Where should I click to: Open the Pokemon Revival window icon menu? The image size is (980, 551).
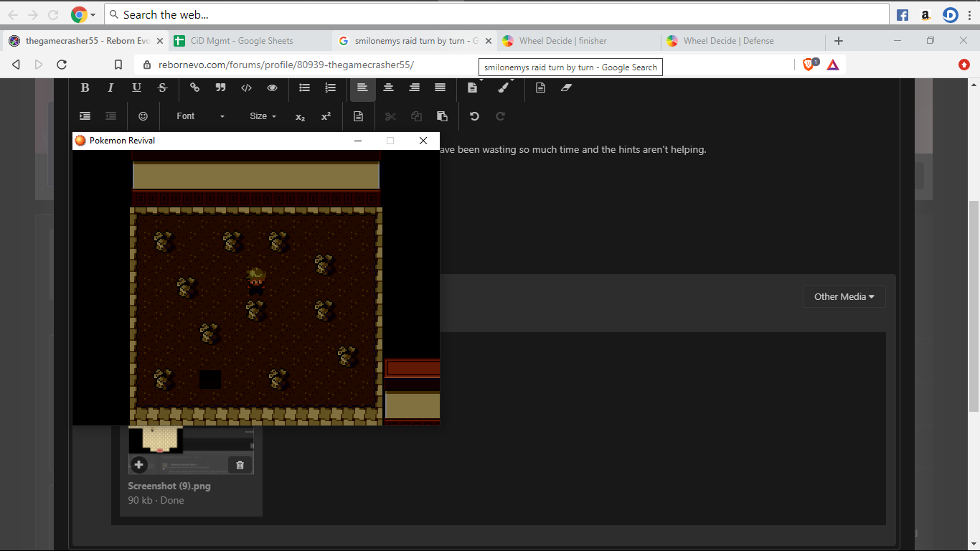[80, 141]
